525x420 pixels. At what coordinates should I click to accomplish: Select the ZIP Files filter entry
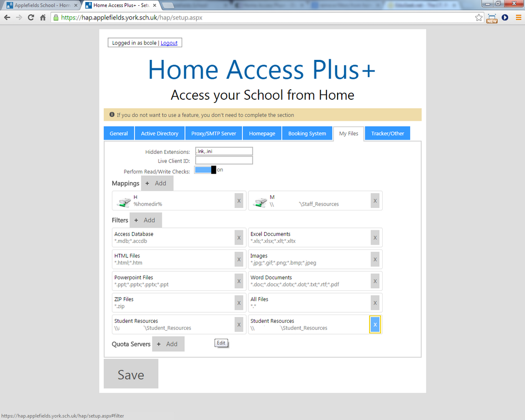(x=179, y=303)
